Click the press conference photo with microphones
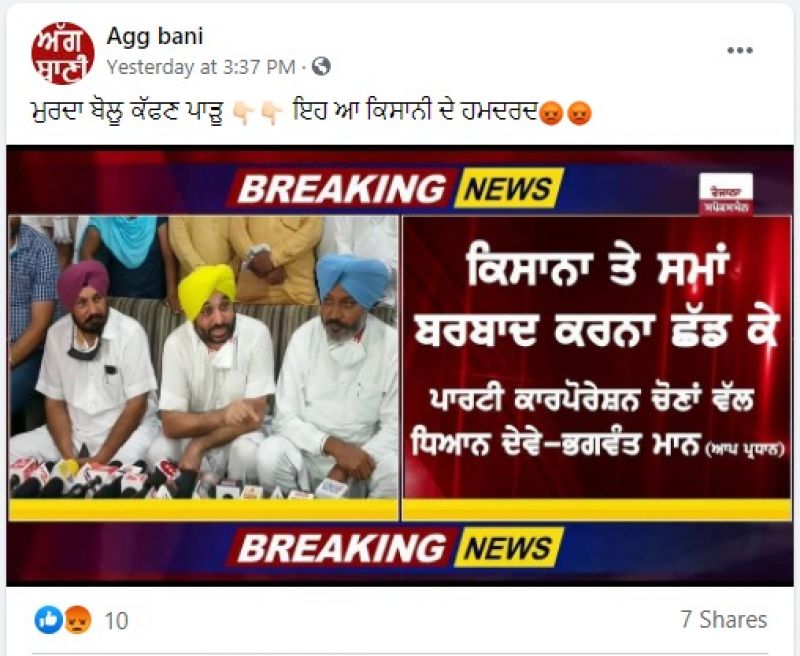Screen dimensions: 800x656 (x=204, y=357)
